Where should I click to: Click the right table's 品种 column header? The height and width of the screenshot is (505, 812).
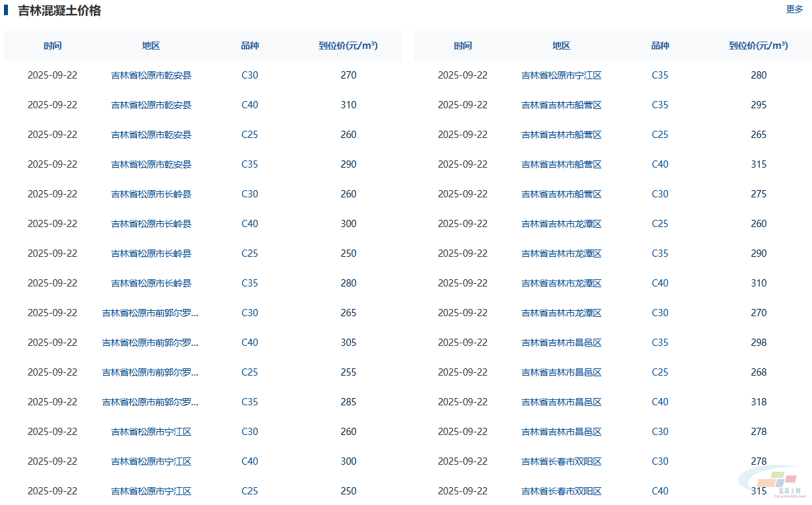[660, 46]
